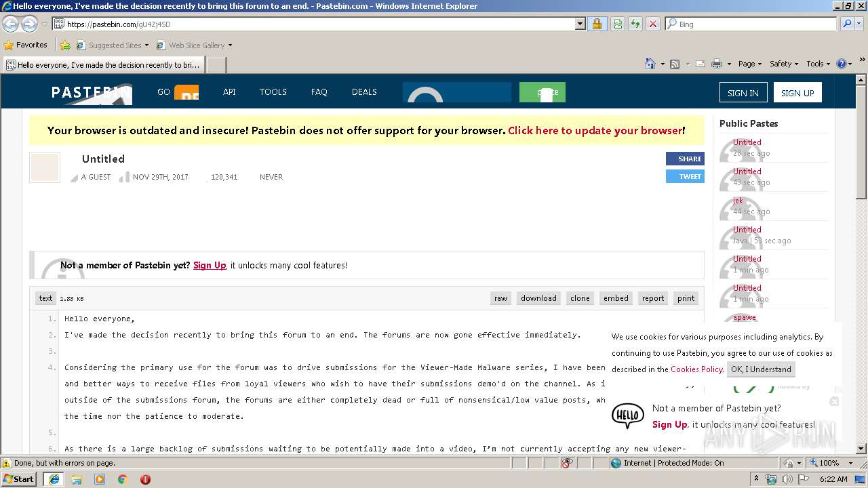Open Chrome from taskbar
This screenshot has height=488, width=868.
pyautogui.click(x=122, y=479)
